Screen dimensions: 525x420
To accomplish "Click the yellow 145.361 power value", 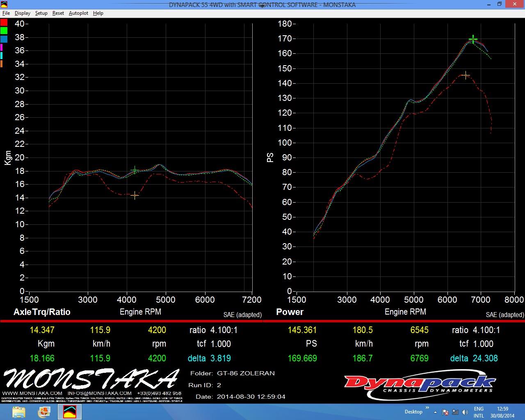I will pos(302,330).
